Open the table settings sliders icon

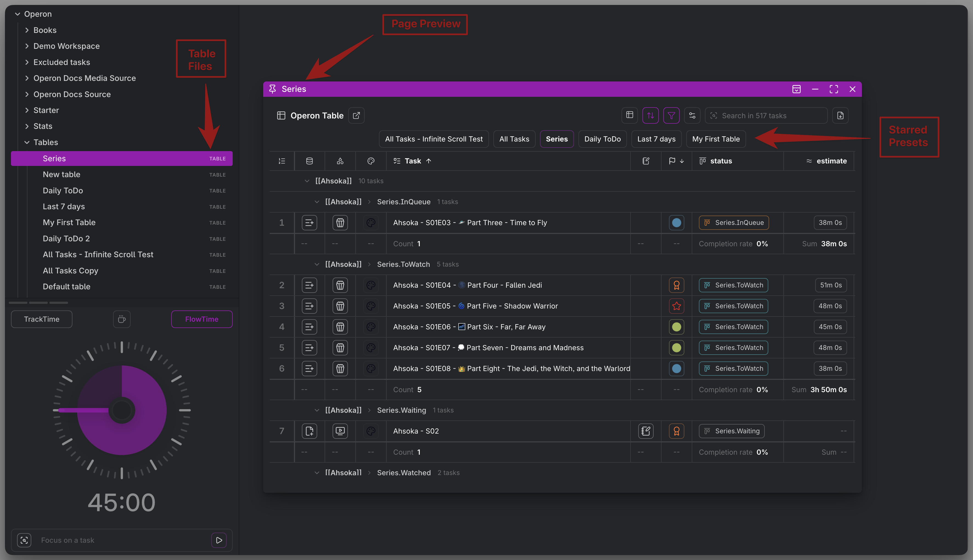click(x=692, y=115)
